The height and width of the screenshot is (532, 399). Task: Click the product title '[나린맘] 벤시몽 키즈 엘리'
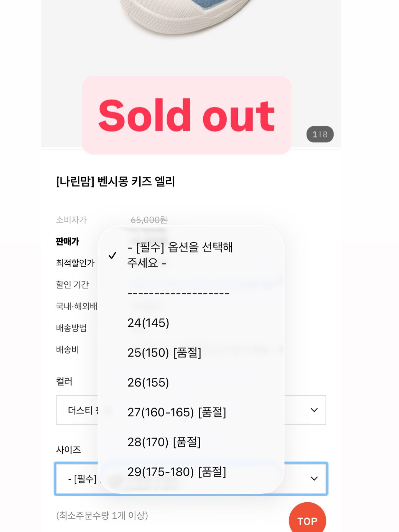pos(115,182)
